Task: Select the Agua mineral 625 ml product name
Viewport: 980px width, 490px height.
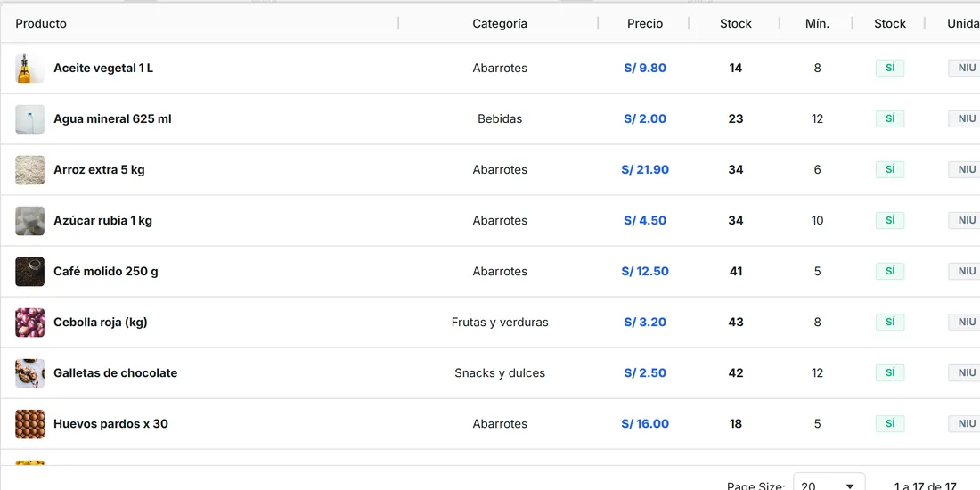Action: click(x=112, y=118)
